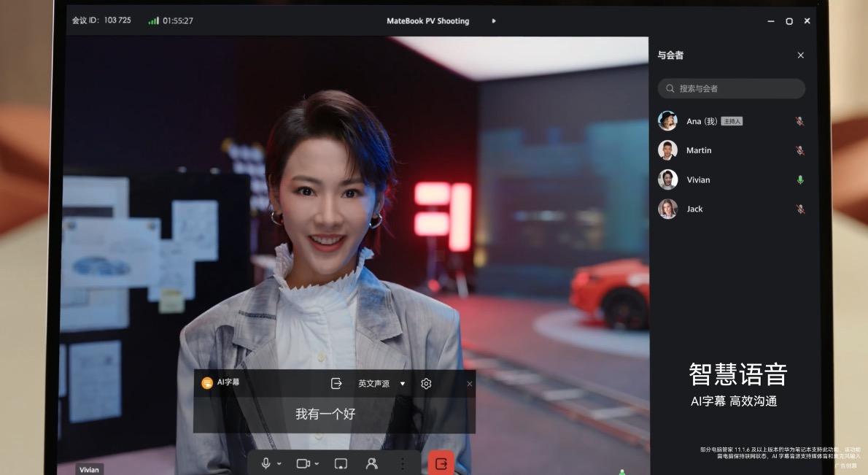The image size is (868, 475).
Task: Toggle the microphone in bottom toolbar
Action: tap(266, 463)
